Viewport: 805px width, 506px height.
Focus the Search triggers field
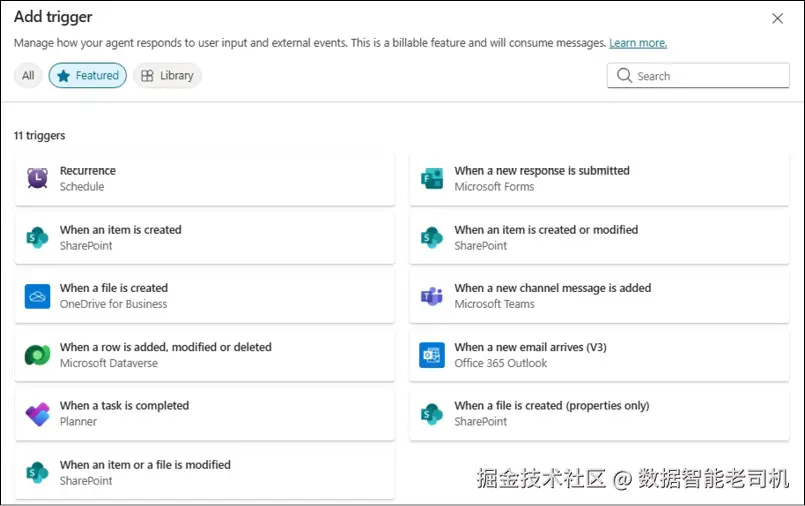coord(698,75)
